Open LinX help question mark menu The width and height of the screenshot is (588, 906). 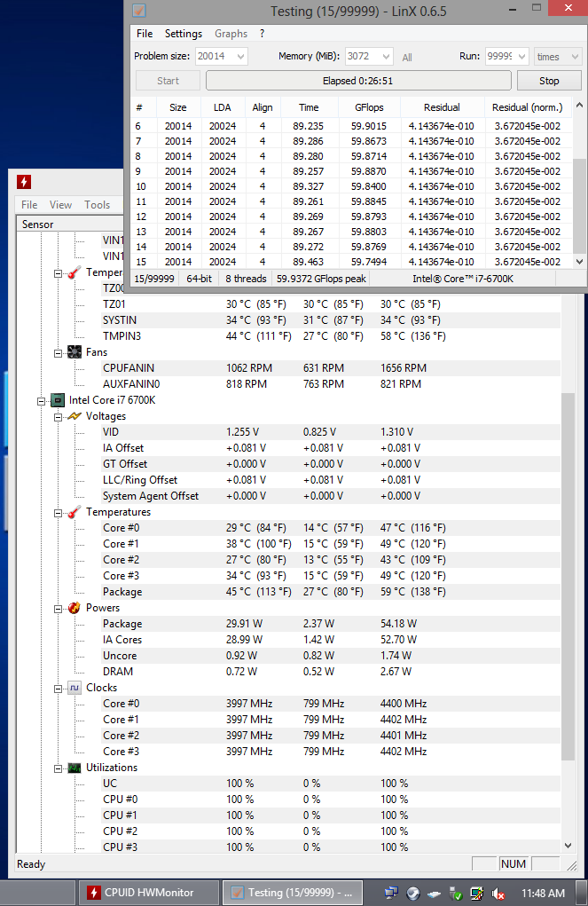[263, 34]
